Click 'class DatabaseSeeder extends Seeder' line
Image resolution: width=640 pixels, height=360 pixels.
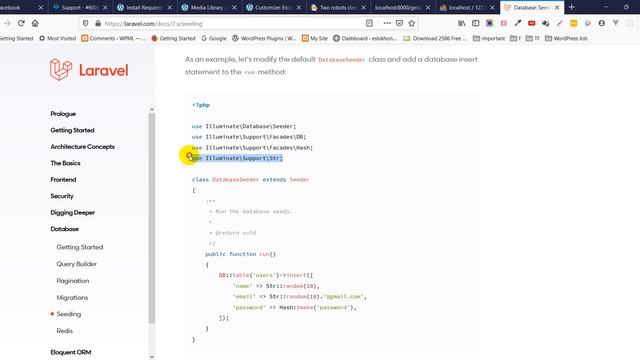point(251,179)
